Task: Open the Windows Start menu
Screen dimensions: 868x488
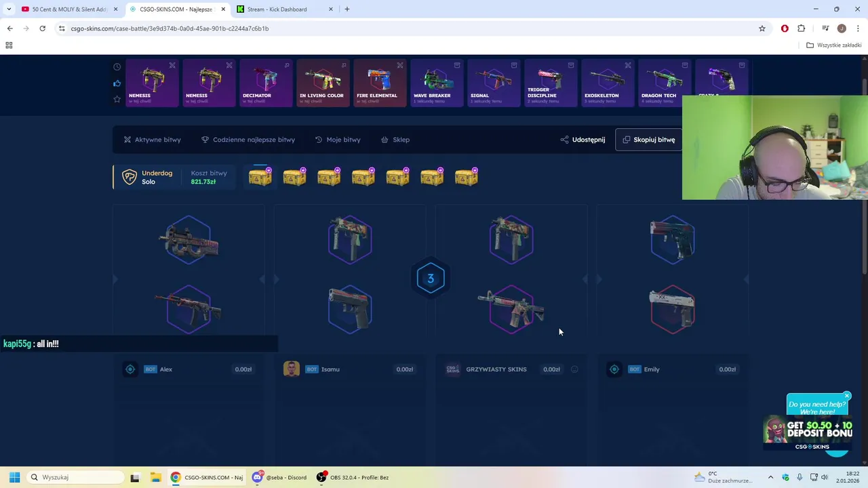Action: point(14,477)
